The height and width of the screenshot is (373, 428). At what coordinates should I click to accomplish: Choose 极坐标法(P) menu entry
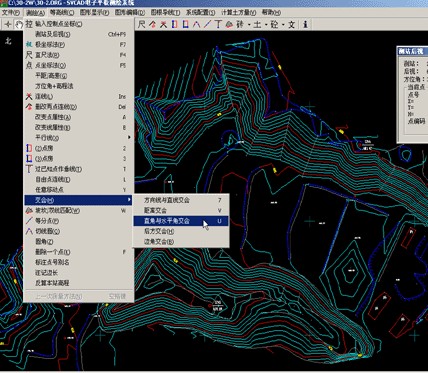coord(78,44)
